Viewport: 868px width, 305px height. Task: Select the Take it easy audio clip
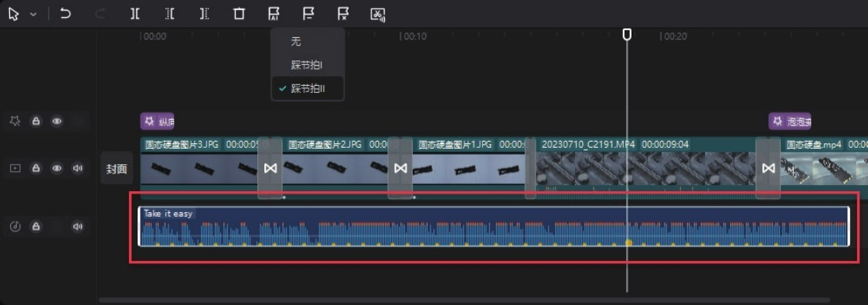point(493,226)
